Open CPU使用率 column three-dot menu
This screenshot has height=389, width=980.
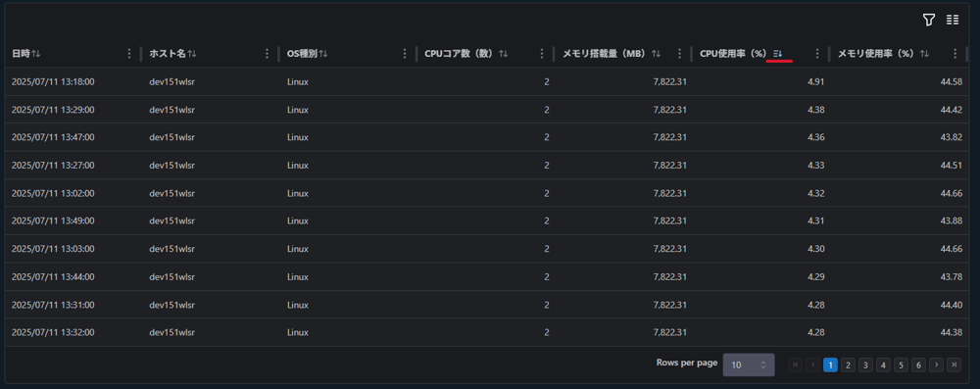(817, 54)
